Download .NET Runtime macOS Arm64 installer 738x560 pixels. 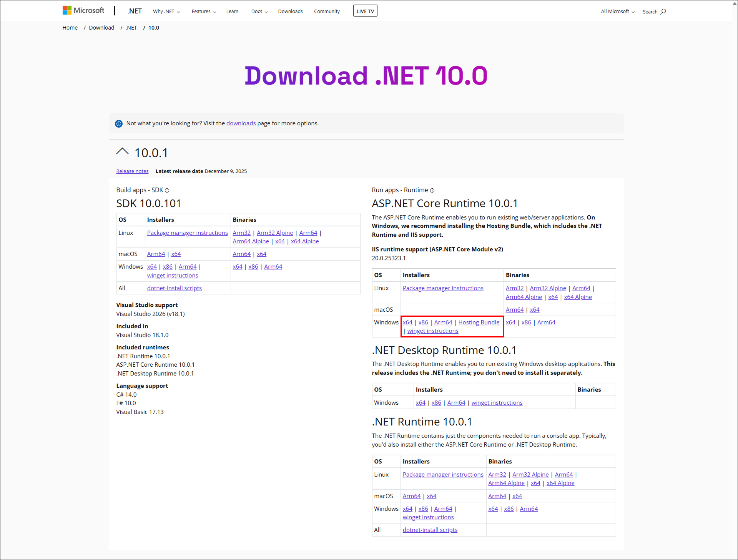412,496
